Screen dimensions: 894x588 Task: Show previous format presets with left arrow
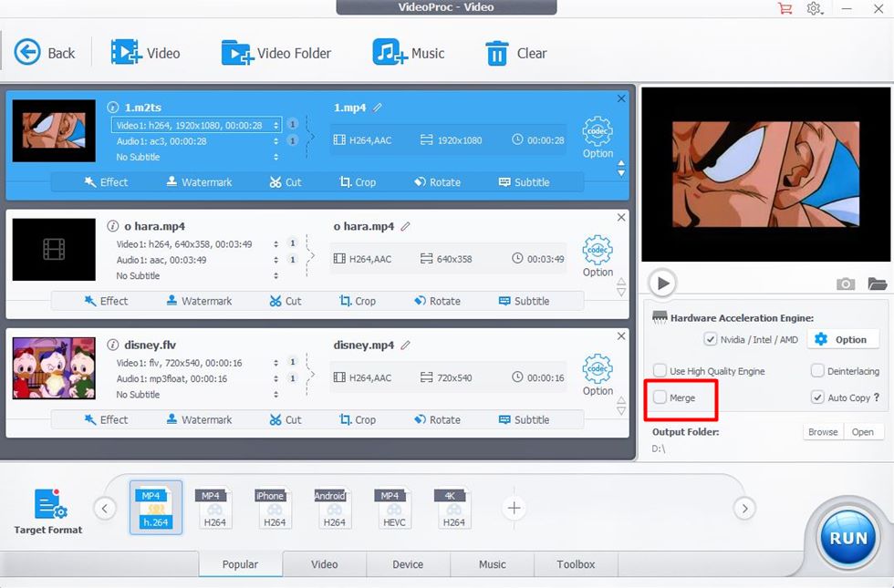tap(105, 509)
